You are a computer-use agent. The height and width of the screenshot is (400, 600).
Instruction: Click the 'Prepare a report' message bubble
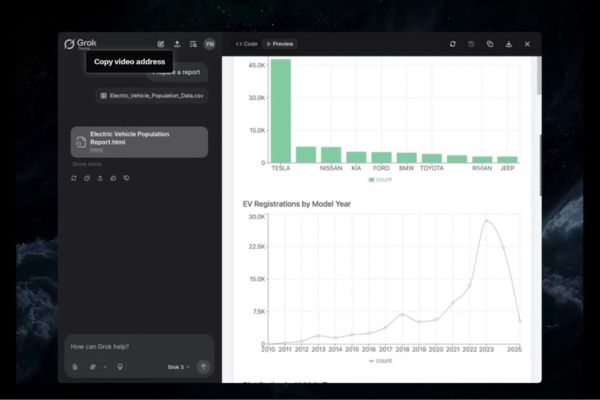(176, 72)
